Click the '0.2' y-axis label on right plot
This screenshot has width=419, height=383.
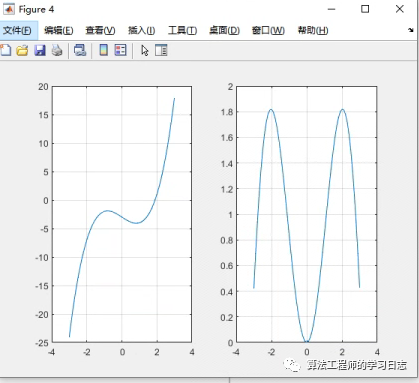coord(227,317)
